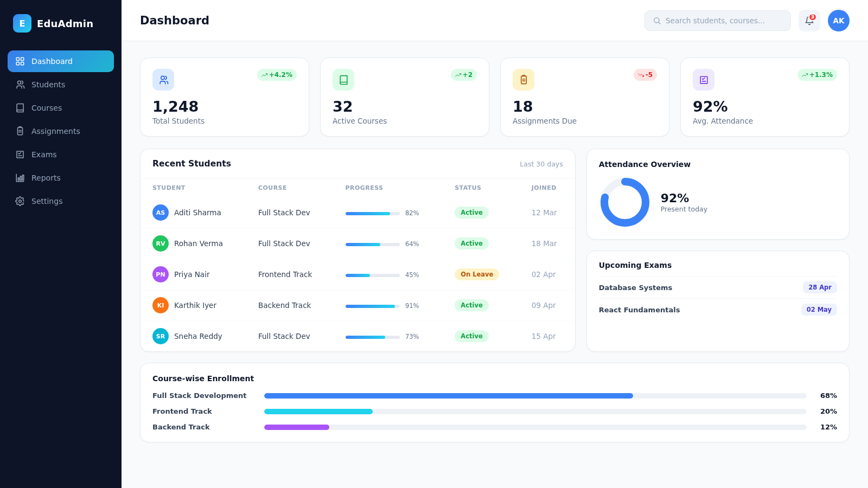868x488 pixels.
Task: Click Frontend Track cyan enrollment bar
Action: point(318,412)
